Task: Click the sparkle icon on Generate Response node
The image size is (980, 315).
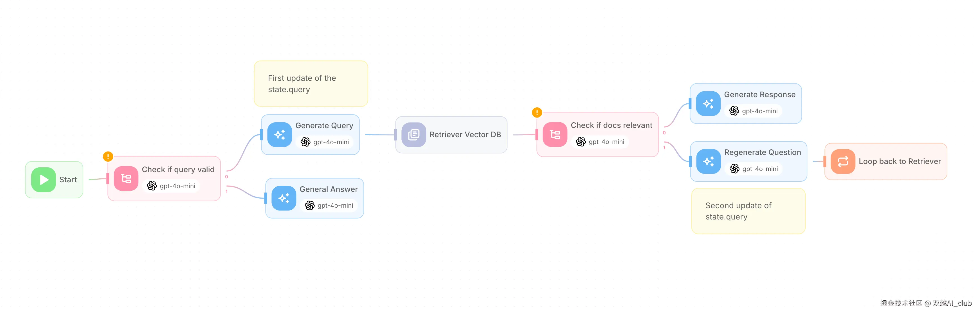Action: tap(708, 104)
